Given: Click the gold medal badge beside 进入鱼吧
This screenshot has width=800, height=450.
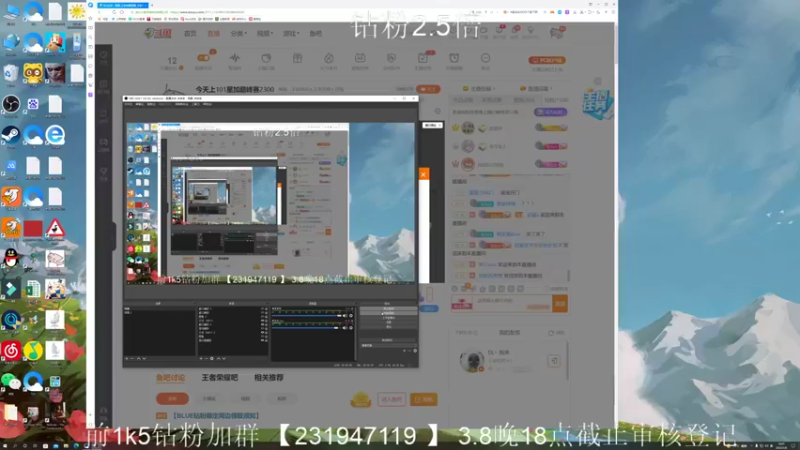Looking at the screenshot, I should tap(361, 399).
